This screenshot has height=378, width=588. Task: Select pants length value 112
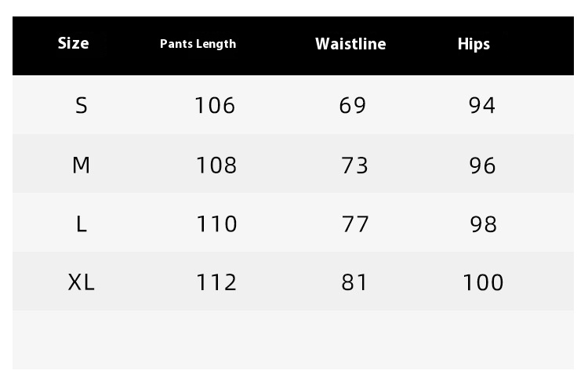click(x=216, y=282)
